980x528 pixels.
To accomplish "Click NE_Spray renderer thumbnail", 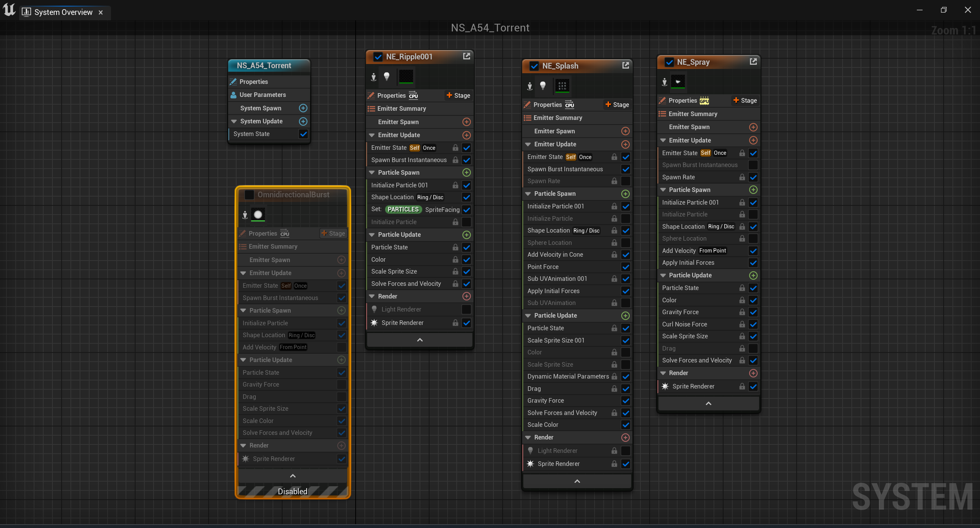I will pyautogui.click(x=678, y=82).
